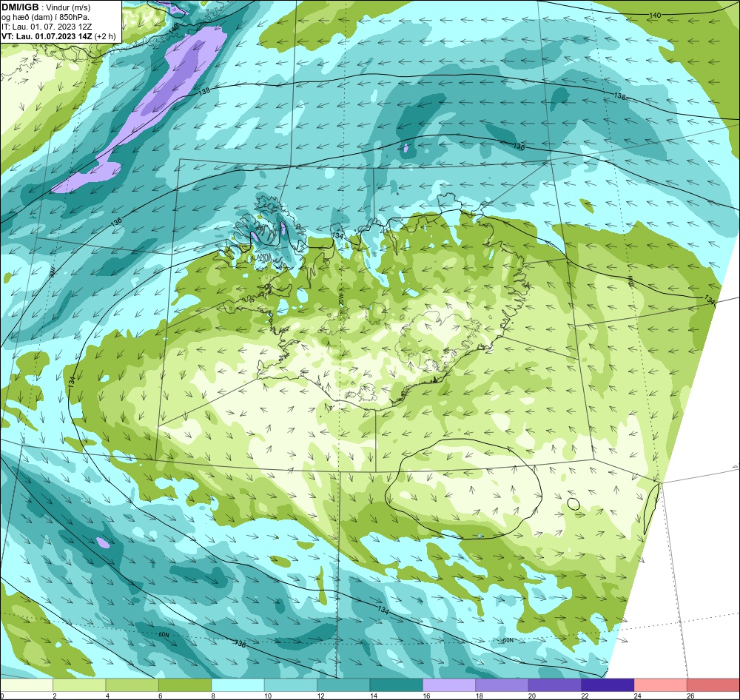The image size is (740, 700).
Task: Click the 2–4 m/s legend swatch
Action: click(x=79, y=685)
